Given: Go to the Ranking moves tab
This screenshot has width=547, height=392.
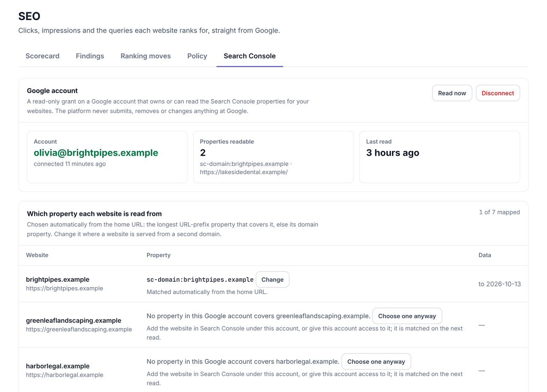Looking at the screenshot, I should (x=146, y=56).
